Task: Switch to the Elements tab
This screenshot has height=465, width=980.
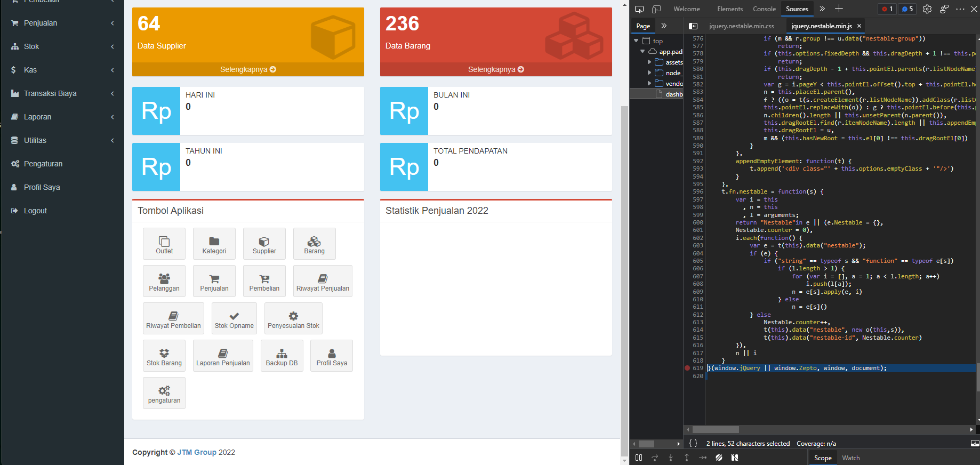Action: pyautogui.click(x=730, y=9)
